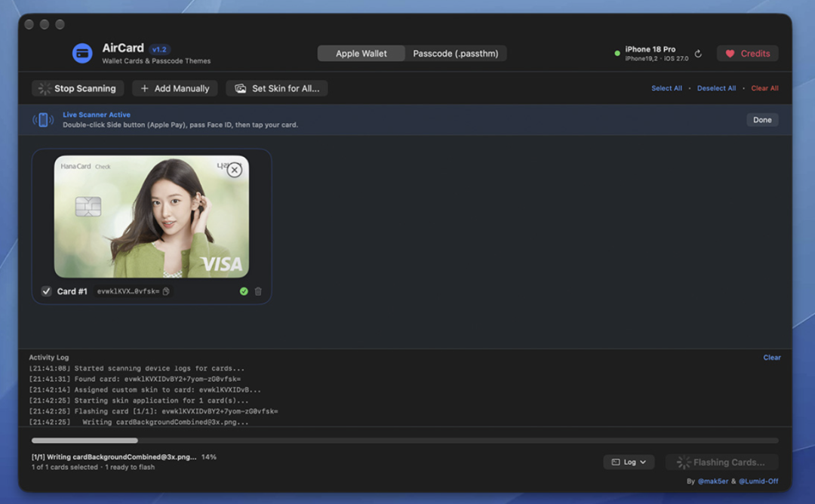Click the Hana Card Visa thumbnail
Image resolution: width=815 pixels, height=504 pixels.
click(x=151, y=217)
